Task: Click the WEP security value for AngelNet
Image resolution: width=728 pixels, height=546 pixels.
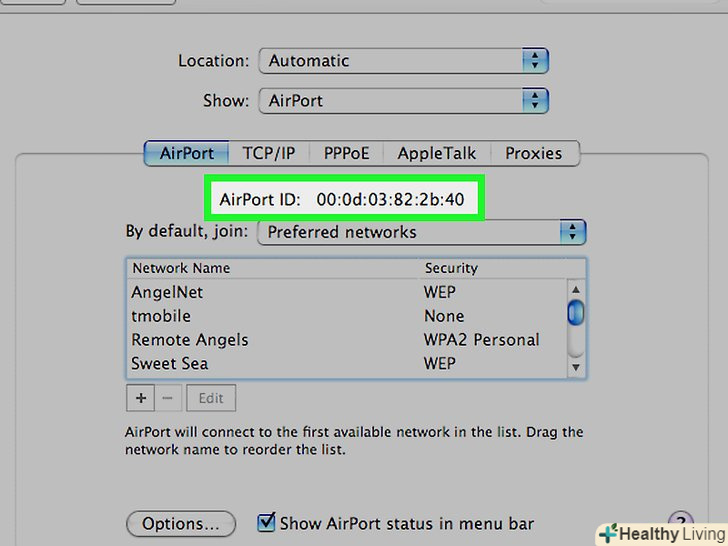Action: [x=440, y=292]
